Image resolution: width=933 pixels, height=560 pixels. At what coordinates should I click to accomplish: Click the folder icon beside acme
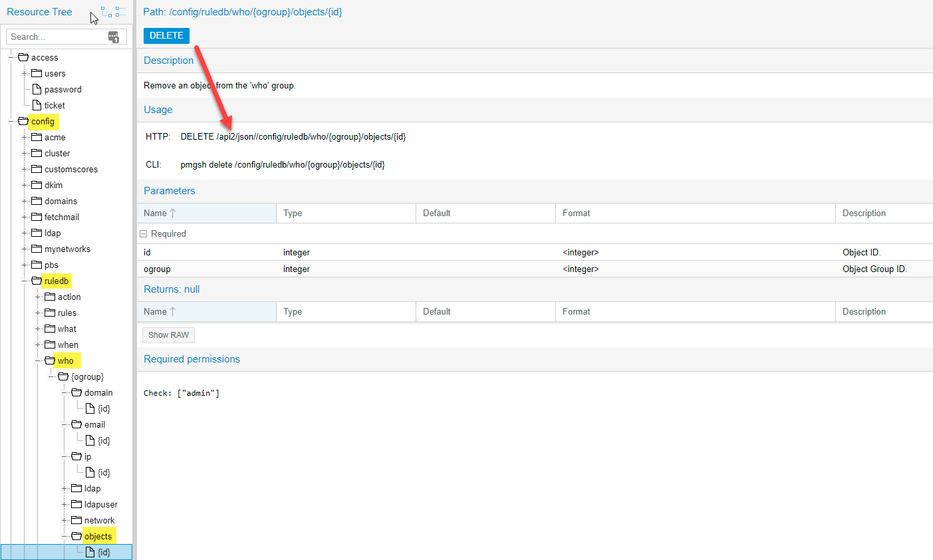tap(37, 137)
